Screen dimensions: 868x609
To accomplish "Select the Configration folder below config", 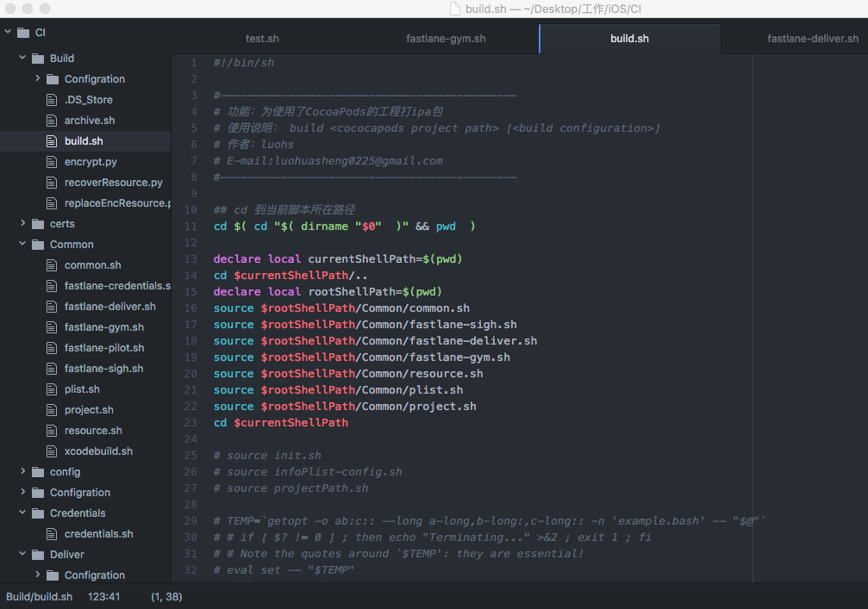I will [x=79, y=493].
